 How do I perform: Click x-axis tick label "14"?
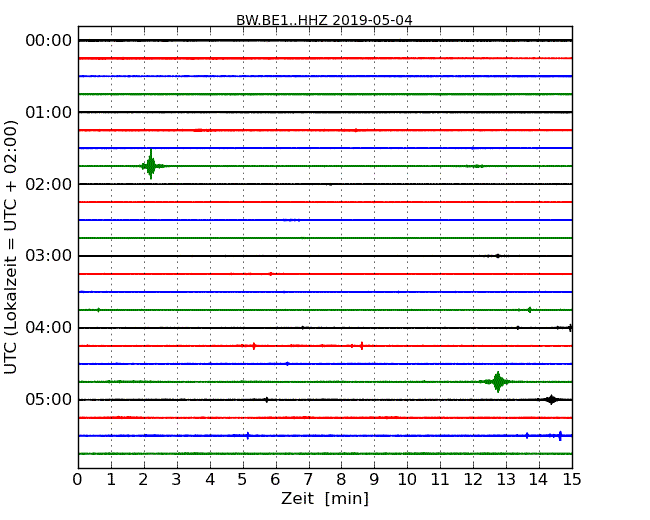(x=539, y=480)
